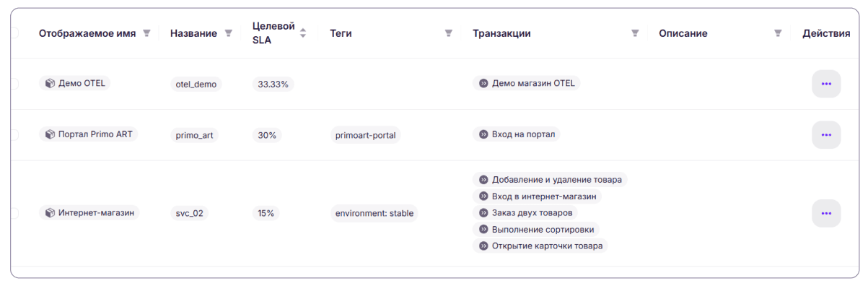
Task: Click the cube icon next to Портал Primo ART
Action: (x=50, y=134)
